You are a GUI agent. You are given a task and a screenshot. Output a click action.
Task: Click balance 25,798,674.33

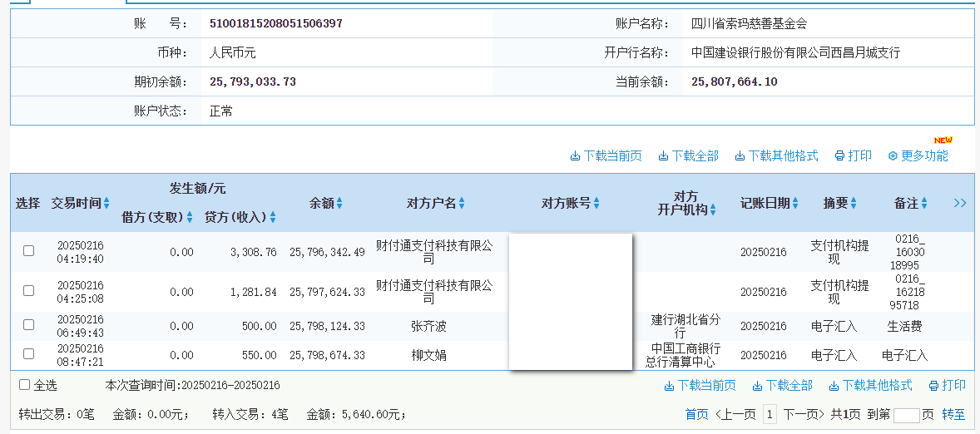coord(327,355)
